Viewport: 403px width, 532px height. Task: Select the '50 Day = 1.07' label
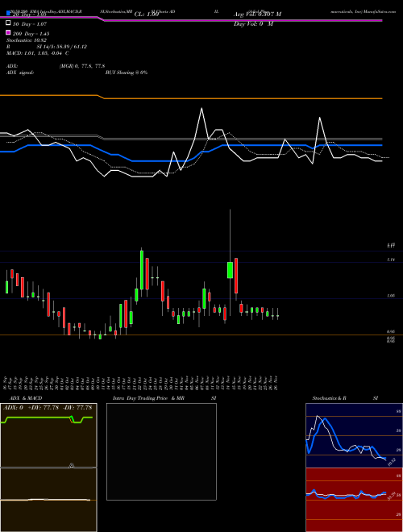pyautogui.click(x=30, y=24)
